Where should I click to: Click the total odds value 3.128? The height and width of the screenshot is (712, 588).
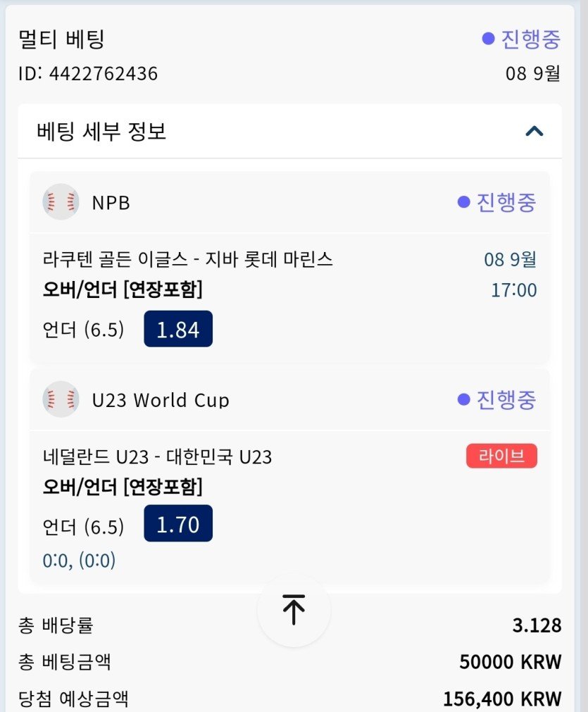click(537, 625)
